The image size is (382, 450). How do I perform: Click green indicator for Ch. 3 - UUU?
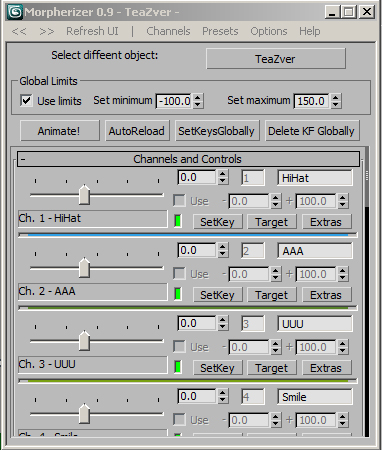(178, 367)
